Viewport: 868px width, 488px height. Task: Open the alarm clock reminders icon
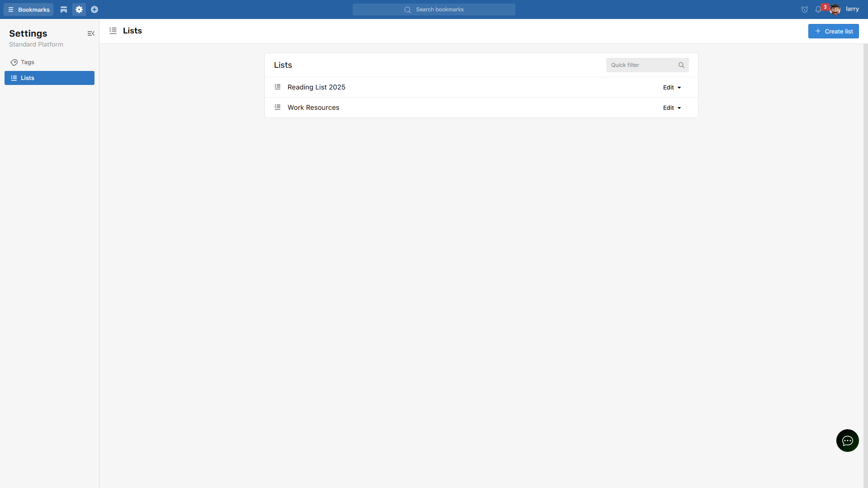(x=805, y=9)
